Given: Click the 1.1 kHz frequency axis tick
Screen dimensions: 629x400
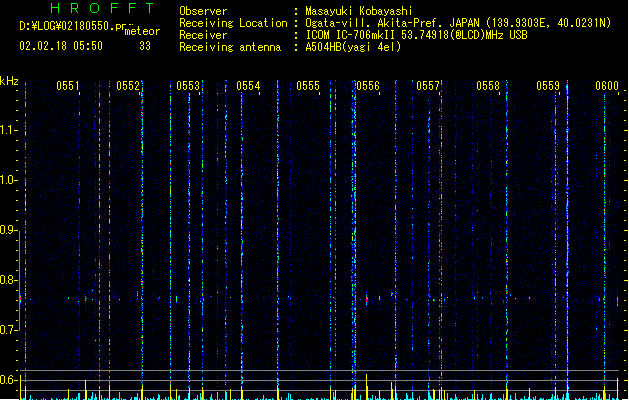Looking at the screenshot, I should coord(9,130).
